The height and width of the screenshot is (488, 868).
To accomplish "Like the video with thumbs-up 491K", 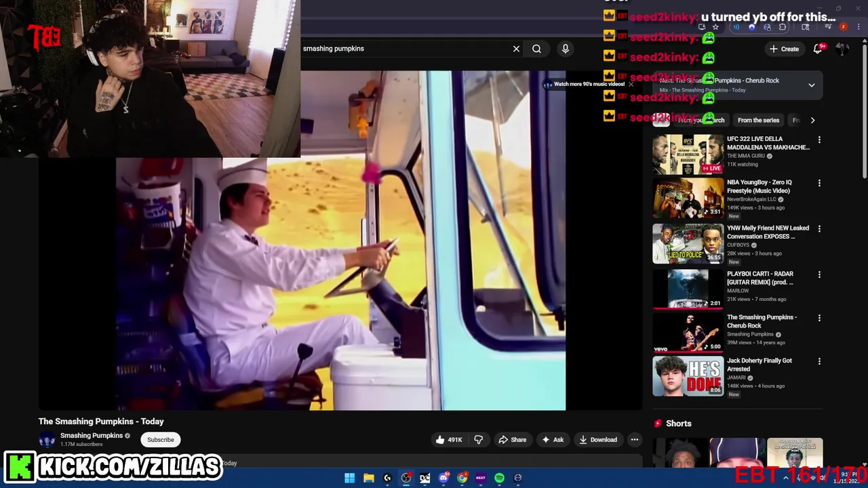I will point(449,440).
